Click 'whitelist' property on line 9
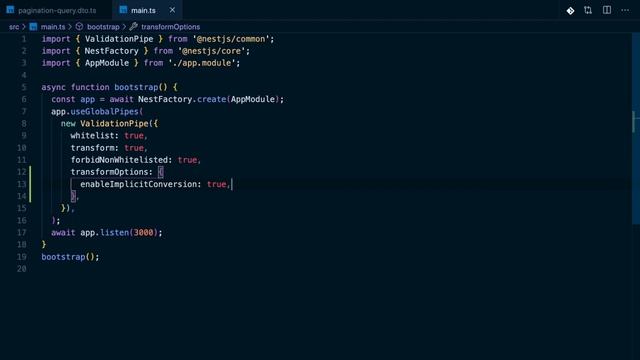640x360 pixels. click(92, 136)
